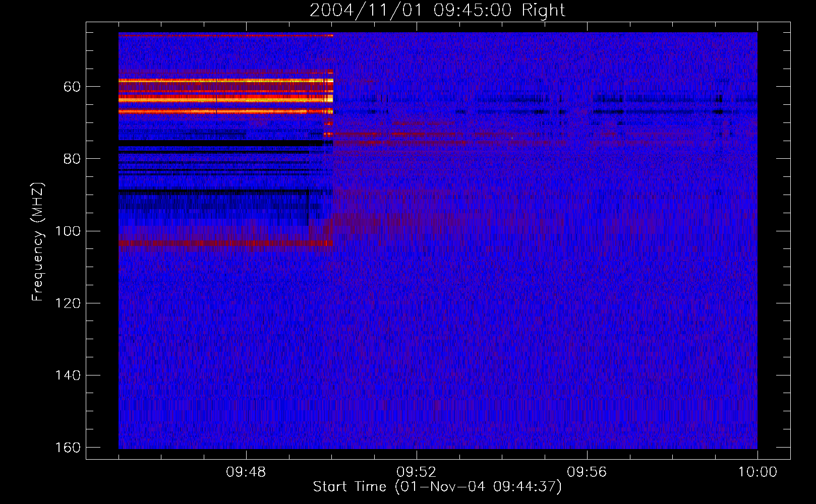Click the red band just below 100 MHz
This screenshot has width=816, height=504.
[x=225, y=243]
